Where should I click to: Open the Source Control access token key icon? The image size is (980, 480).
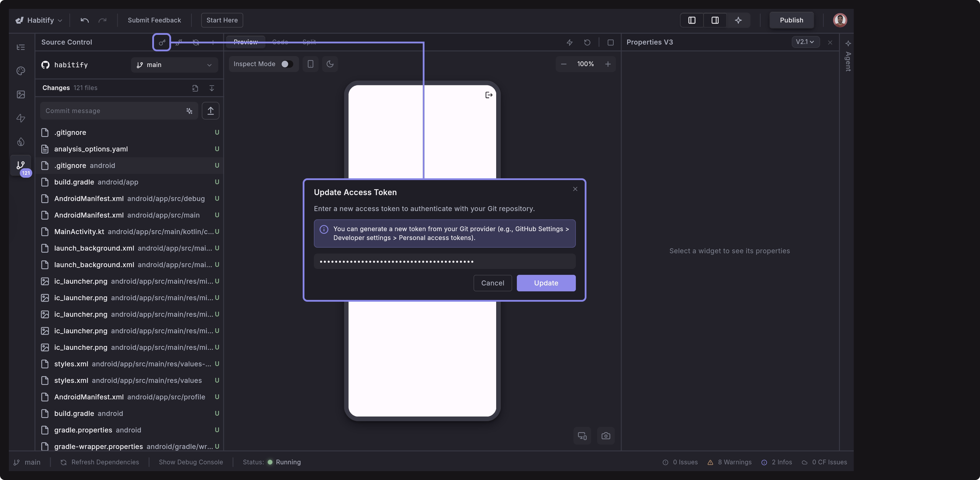coord(161,42)
